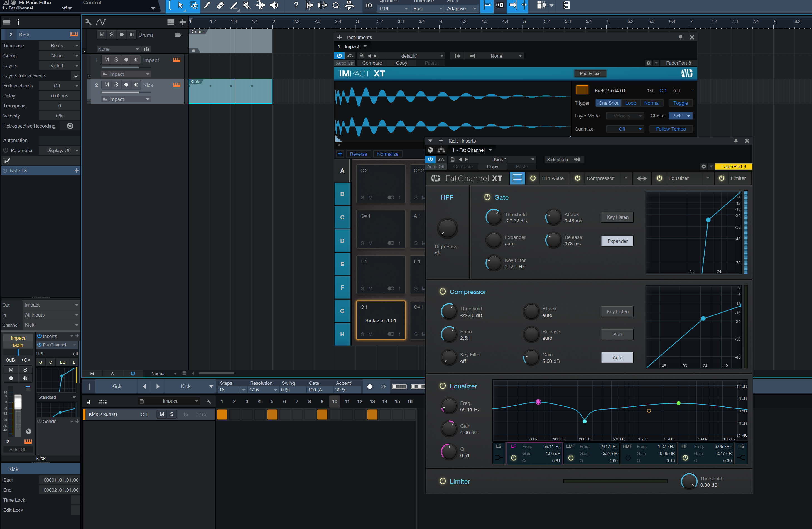Add a sample with Impact plus icon
The height and width of the screenshot is (529, 812).
click(340, 154)
